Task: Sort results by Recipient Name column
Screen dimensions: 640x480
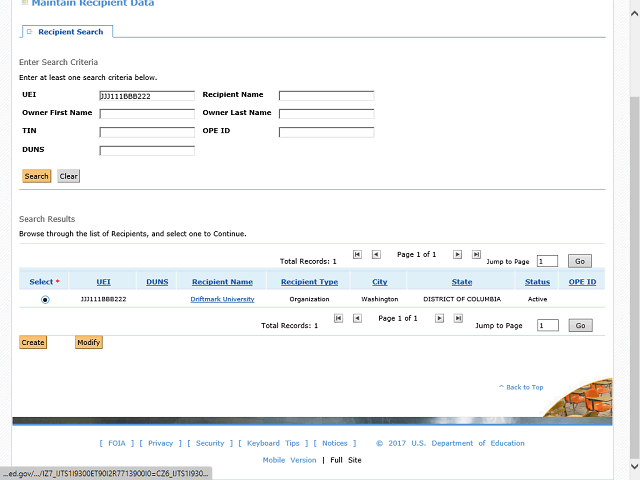Action: 222,282
